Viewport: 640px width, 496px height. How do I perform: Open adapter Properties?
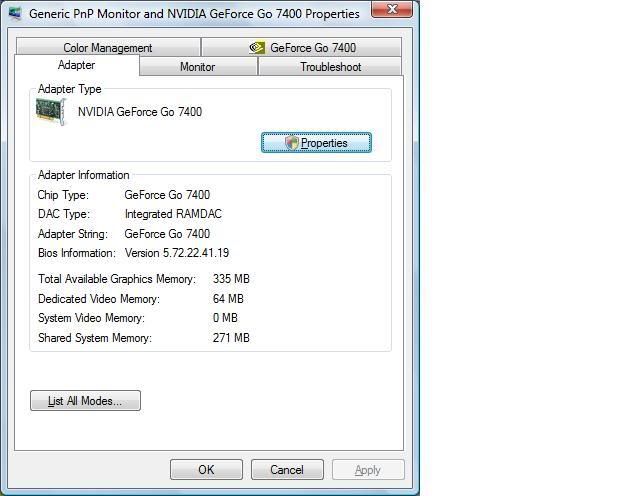click(316, 143)
